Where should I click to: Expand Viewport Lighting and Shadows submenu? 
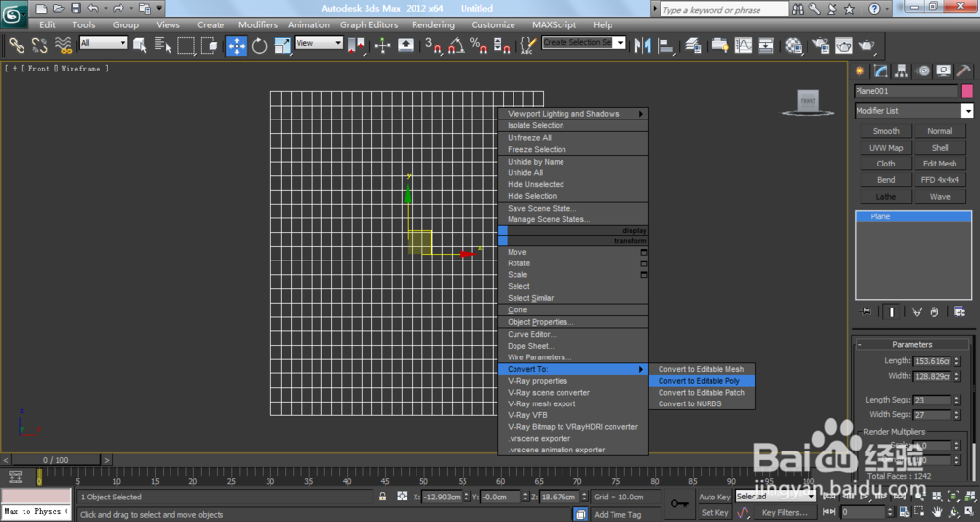coord(572,114)
